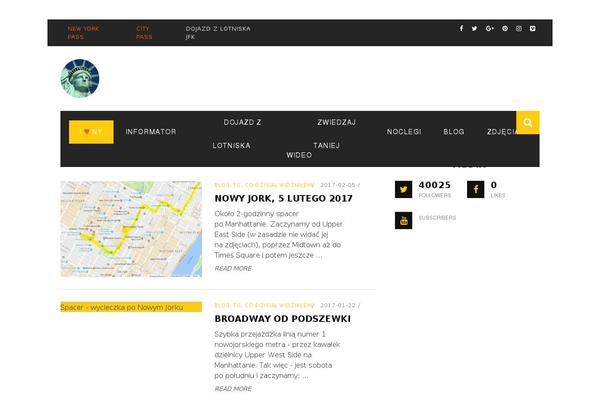Screen dimensions: 600x400
Task: Click READ MORE under the Nowy Jork post
Action: (233, 268)
